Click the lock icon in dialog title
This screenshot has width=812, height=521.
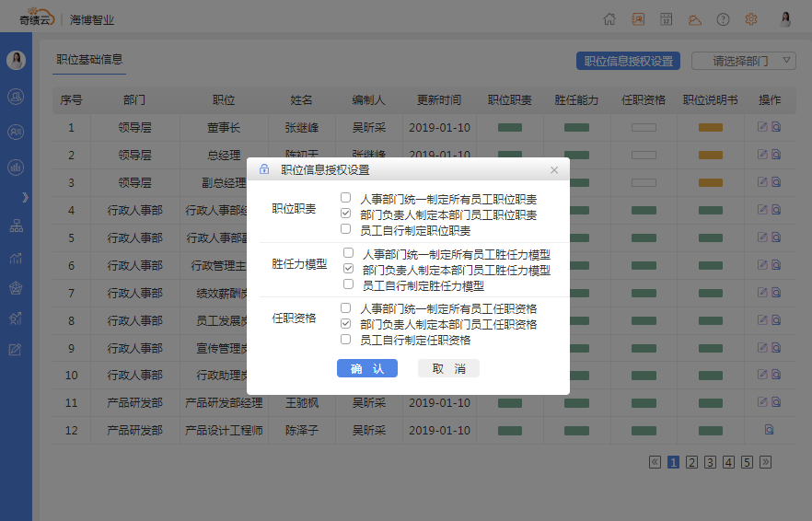point(264,169)
